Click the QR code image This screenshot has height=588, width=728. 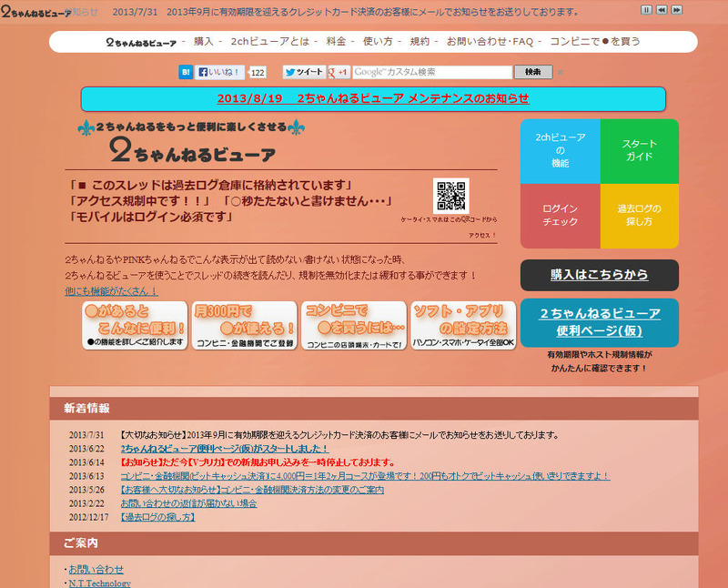pyautogui.click(x=450, y=196)
